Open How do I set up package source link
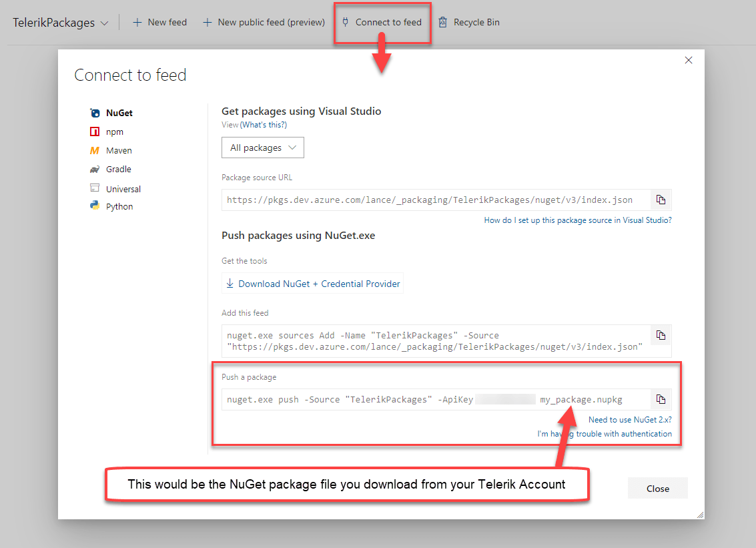Viewport: 756px width, 548px height. coord(578,220)
